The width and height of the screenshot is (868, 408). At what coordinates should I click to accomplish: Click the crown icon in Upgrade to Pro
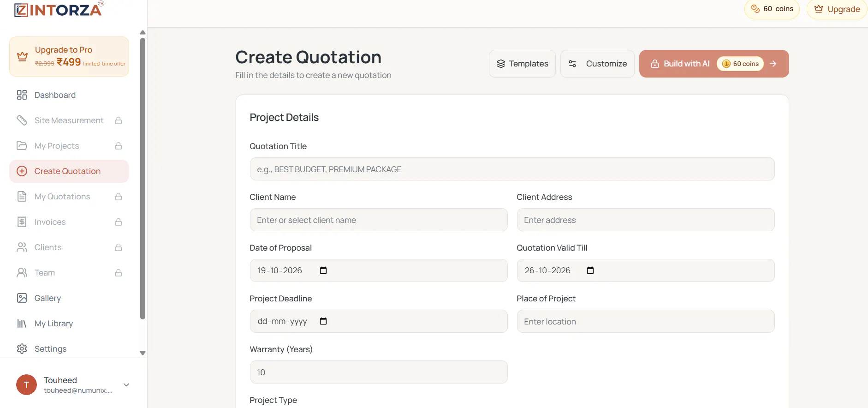click(x=22, y=57)
